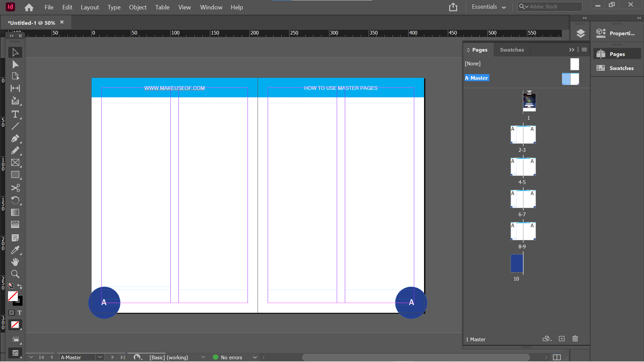This screenshot has height=362, width=644.
Task: Switch to the Swatches tab
Action: click(x=512, y=50)
